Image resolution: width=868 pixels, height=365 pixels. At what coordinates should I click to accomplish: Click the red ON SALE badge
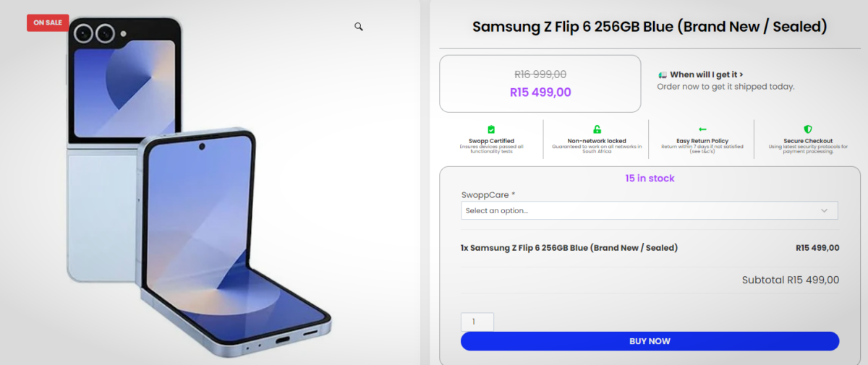tap(48, 22)
